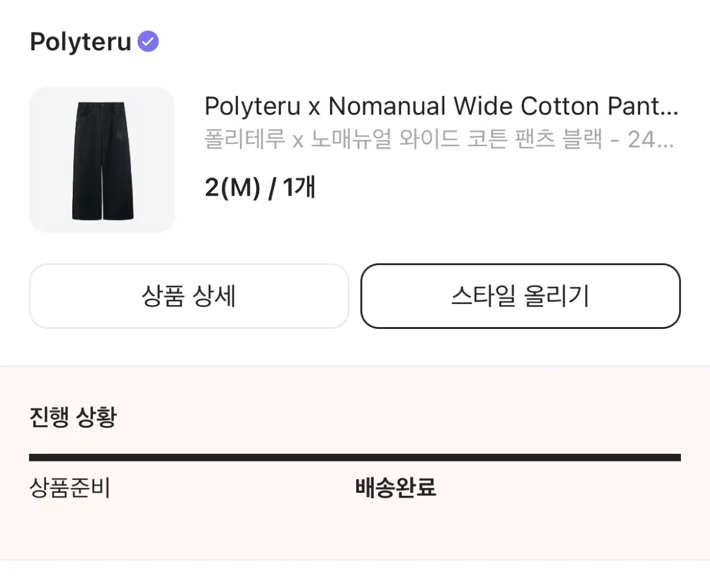Tap the slash between size and quantity

[272, 189]
